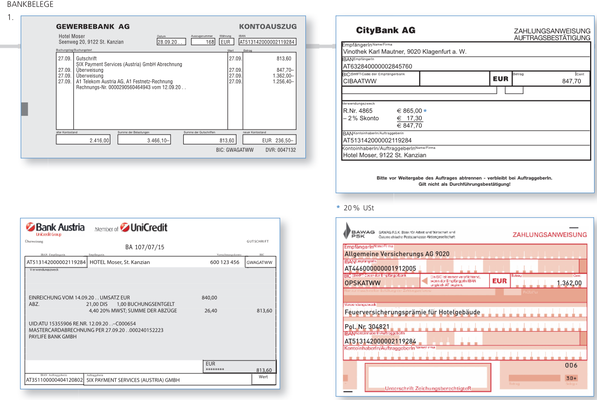Click amount 1.362,00 in BAWAG form

coord(569,283)
